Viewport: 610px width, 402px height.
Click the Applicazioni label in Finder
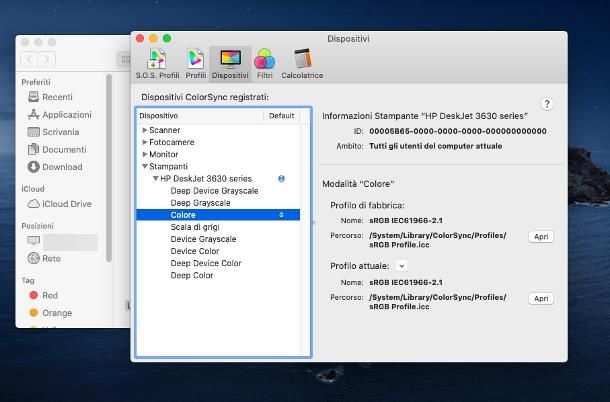[x=67, y=114]
